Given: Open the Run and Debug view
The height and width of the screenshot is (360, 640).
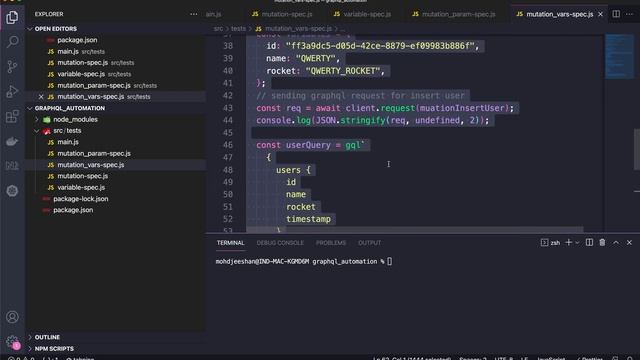Looking at the screenshot, I should click(x=12, y=91).
